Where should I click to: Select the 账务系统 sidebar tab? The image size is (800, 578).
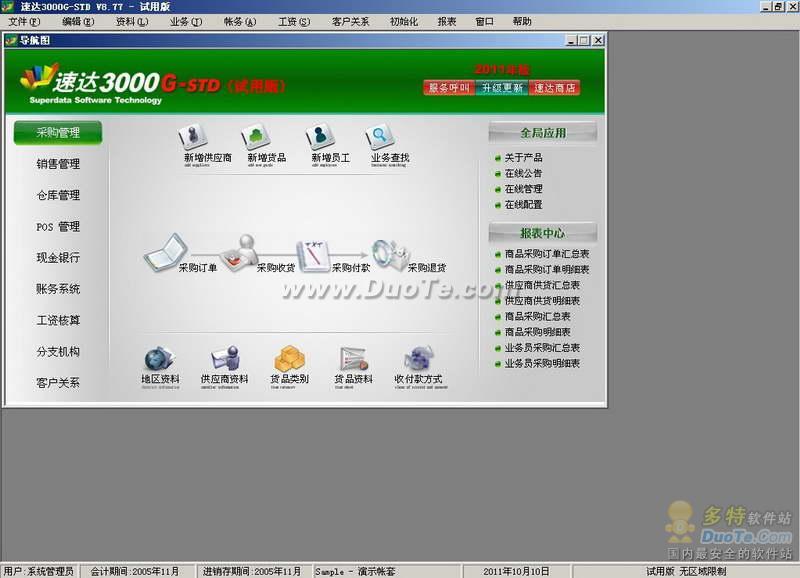coord(58,289)
